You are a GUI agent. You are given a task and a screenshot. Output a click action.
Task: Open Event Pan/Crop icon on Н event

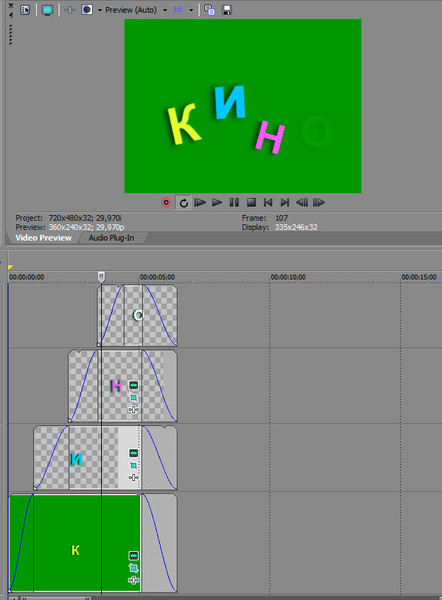click(x=133, y=398)
